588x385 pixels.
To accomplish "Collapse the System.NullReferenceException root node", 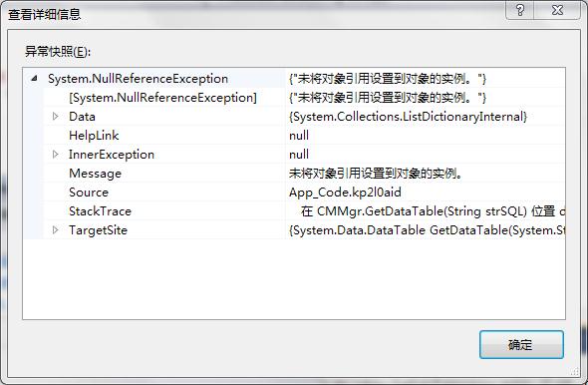I will [34, 79].
